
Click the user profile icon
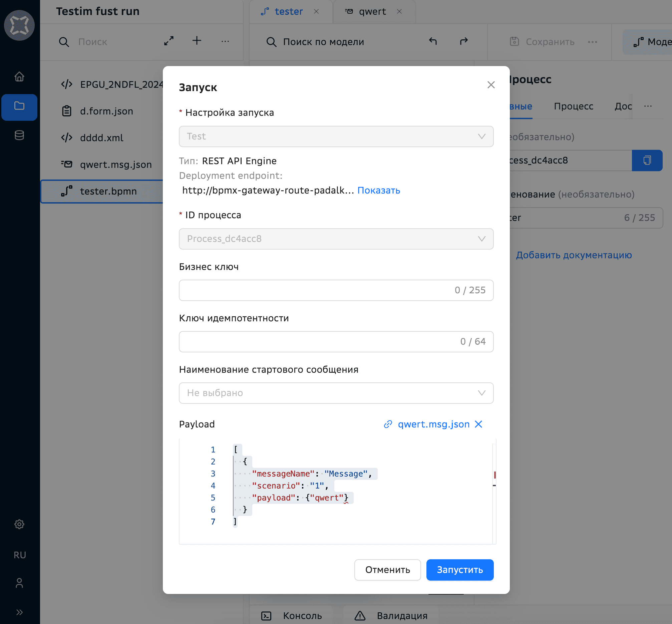click(x=19, y=583)
